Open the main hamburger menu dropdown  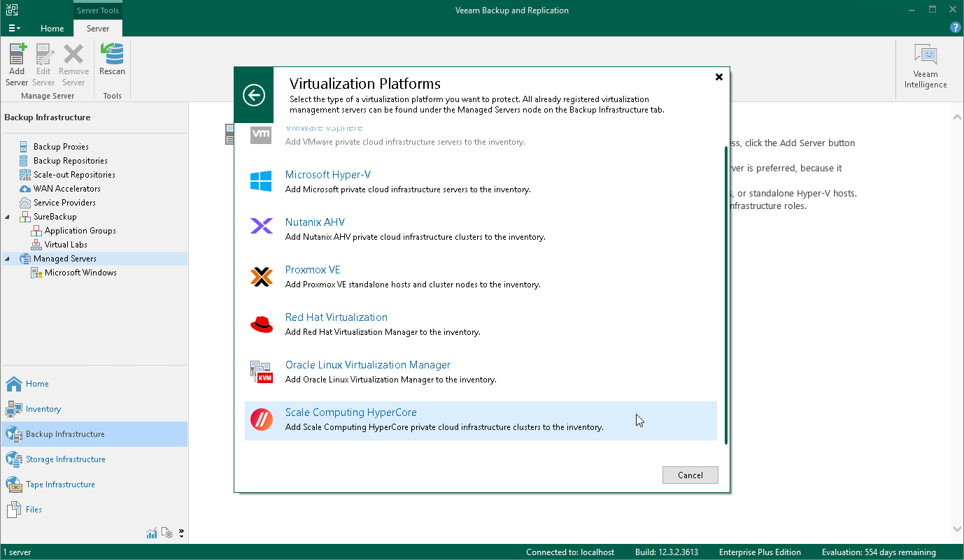pos(14,29)
